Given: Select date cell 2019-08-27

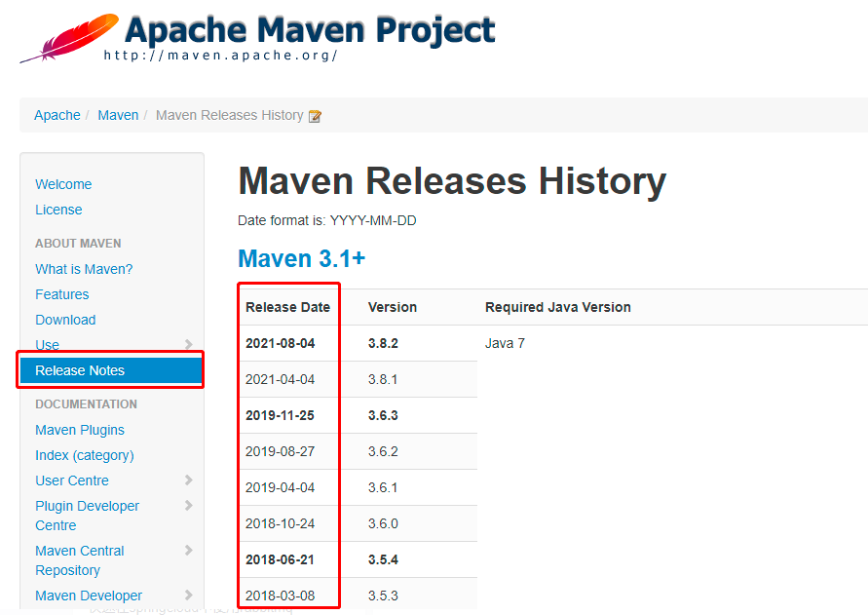Looking at the screenshot, I should coord(281,451).
